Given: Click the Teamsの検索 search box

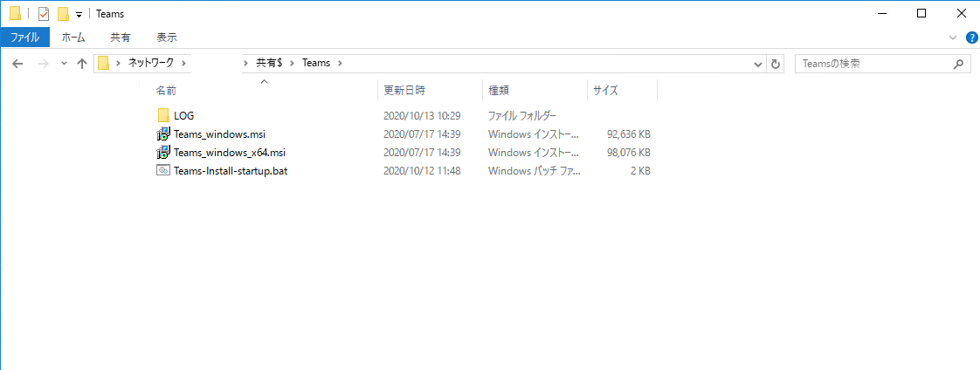Looking at the screenshot, I should coord(882,64).
